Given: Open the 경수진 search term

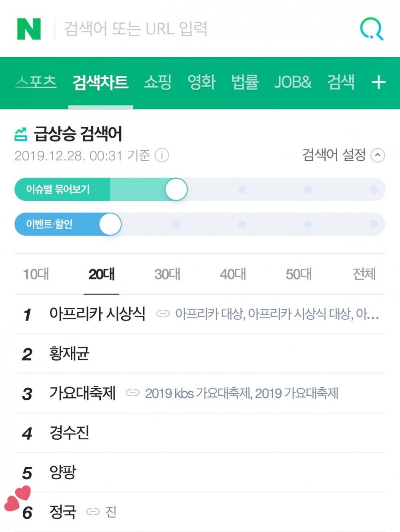Looking at the screenshot, I should pyautogui.click(x=69, y=433).
